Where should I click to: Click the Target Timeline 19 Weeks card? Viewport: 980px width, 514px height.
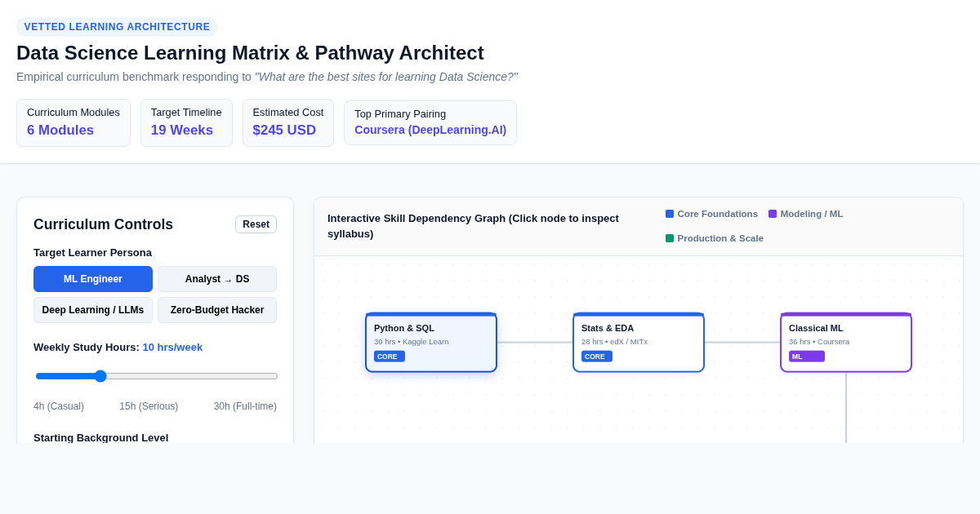(186, 123)
